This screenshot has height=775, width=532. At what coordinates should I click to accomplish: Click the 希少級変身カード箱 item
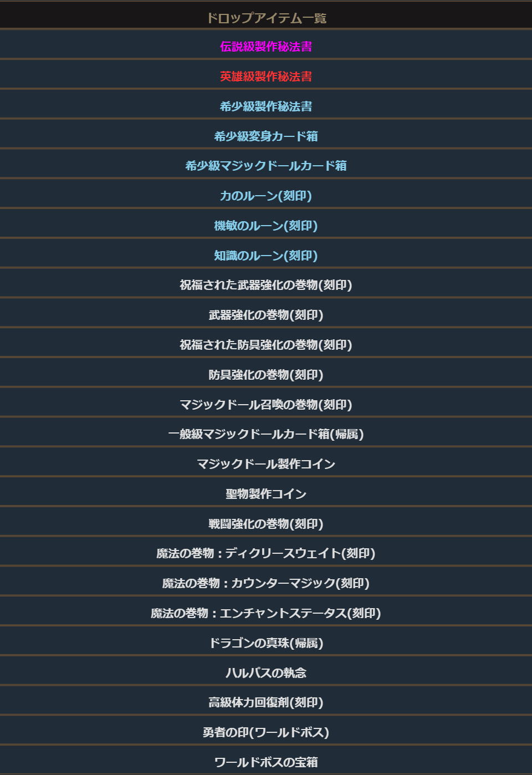pyautogui.click(x=266, y=136)
